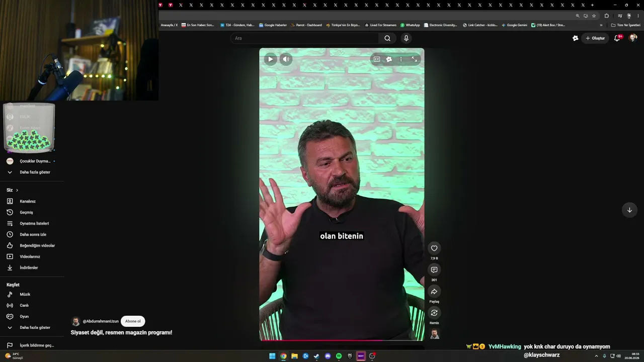
Task: Remix this Short
Action: click(x=434, y=313)
